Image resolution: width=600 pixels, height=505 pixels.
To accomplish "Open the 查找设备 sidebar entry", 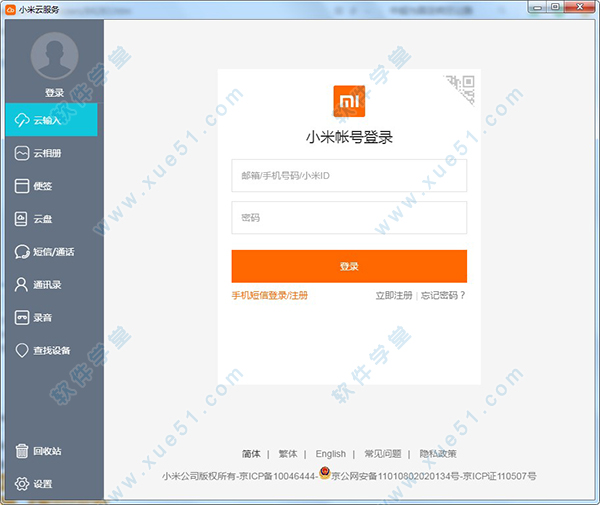I will tap(51, 350).
